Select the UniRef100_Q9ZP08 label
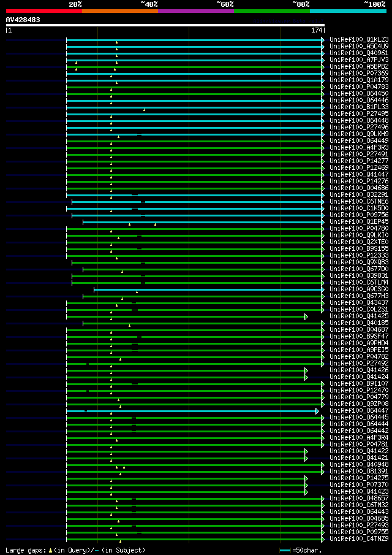Image resolution: width=392 pixels, height=555 pixels. coord(359,404)
